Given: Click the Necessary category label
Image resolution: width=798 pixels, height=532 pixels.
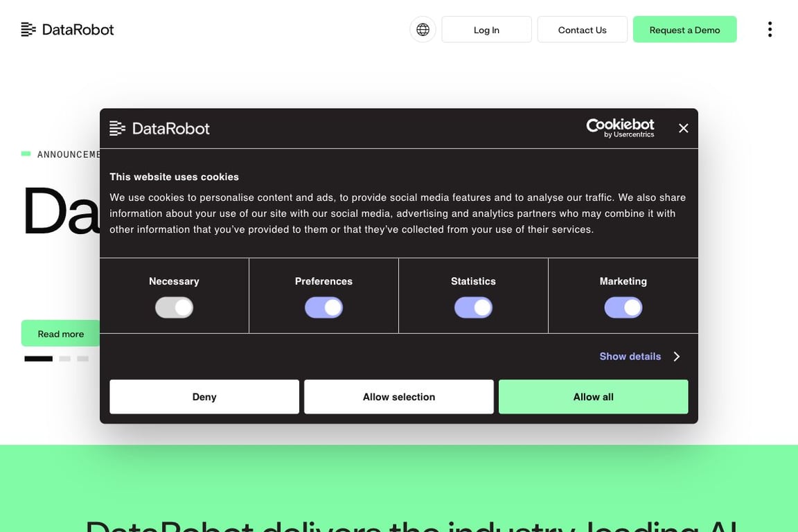Looking at the screenshot, I should pos(174,281).
